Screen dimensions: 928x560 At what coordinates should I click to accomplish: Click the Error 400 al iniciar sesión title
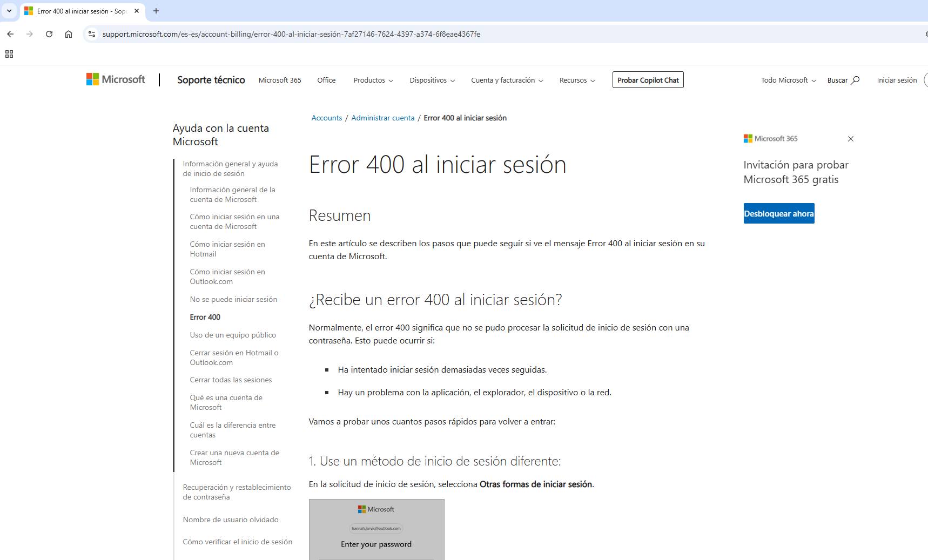tap(438, 165)
